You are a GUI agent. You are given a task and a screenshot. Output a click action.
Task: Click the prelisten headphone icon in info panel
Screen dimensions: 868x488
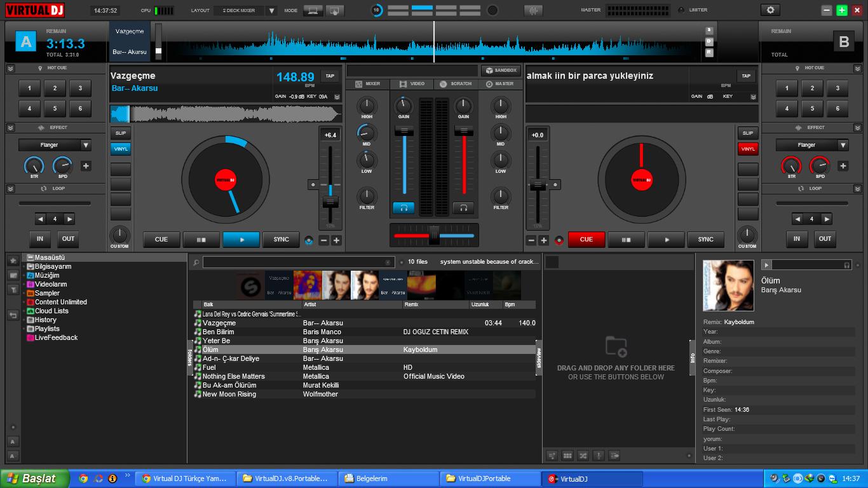846,264
